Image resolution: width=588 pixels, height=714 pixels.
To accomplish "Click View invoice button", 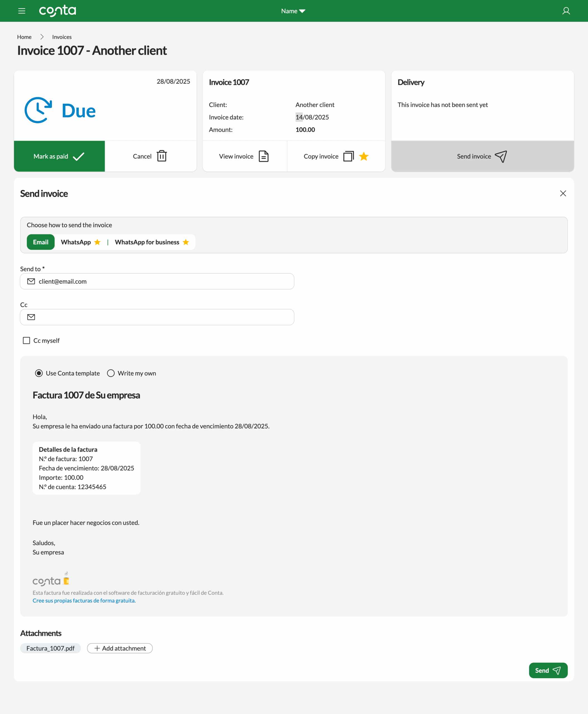I will [245, 156].
